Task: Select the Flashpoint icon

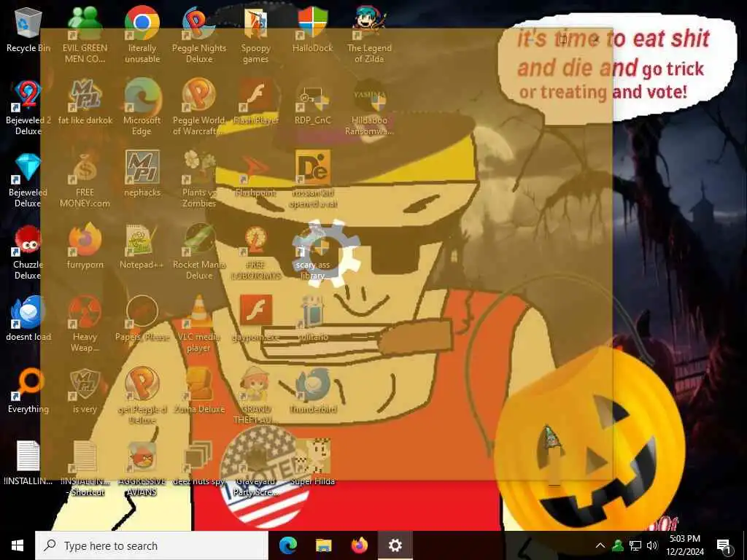Action: click(x=255, y=174)
